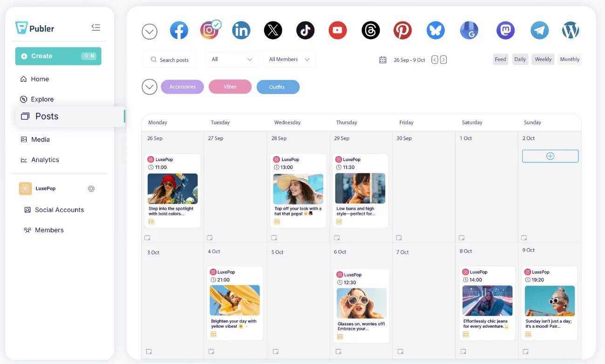
Task: Open the TikTok account icon
Action: [305, 30]
